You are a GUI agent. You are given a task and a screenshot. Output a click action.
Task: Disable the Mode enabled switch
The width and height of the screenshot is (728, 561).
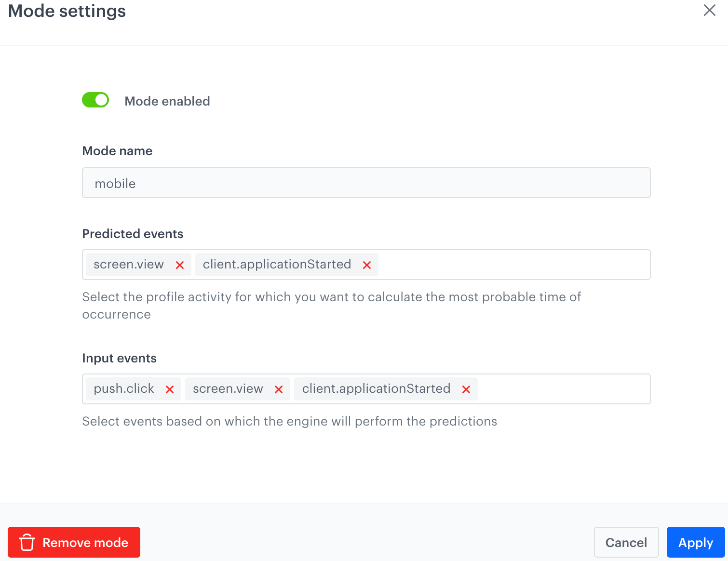pyautogui.click(x=95, y=100)
